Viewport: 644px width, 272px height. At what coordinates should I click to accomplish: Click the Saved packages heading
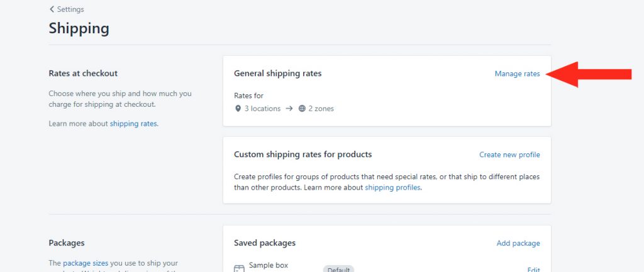click(x=265, y=243)
